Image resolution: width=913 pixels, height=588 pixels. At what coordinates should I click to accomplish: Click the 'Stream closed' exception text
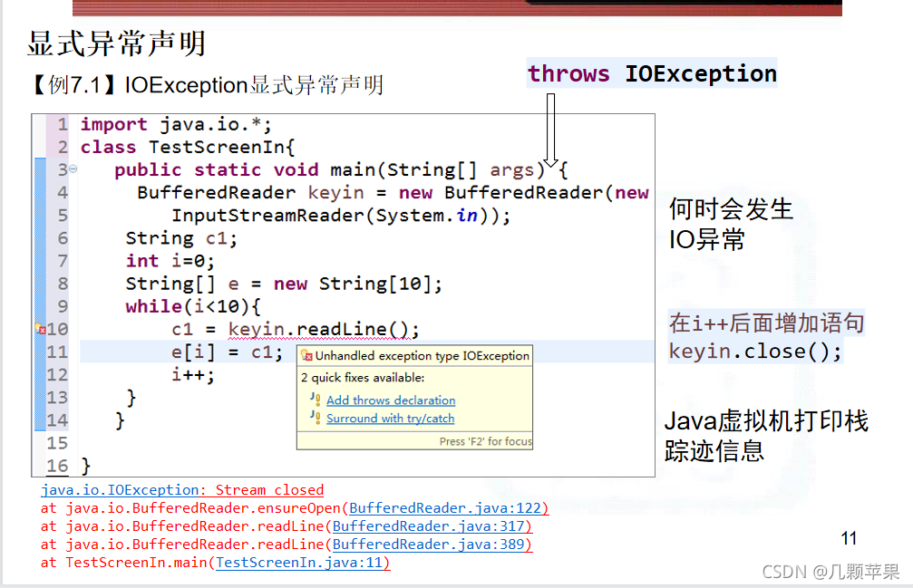pyautogui.click(x=269, y=490)
